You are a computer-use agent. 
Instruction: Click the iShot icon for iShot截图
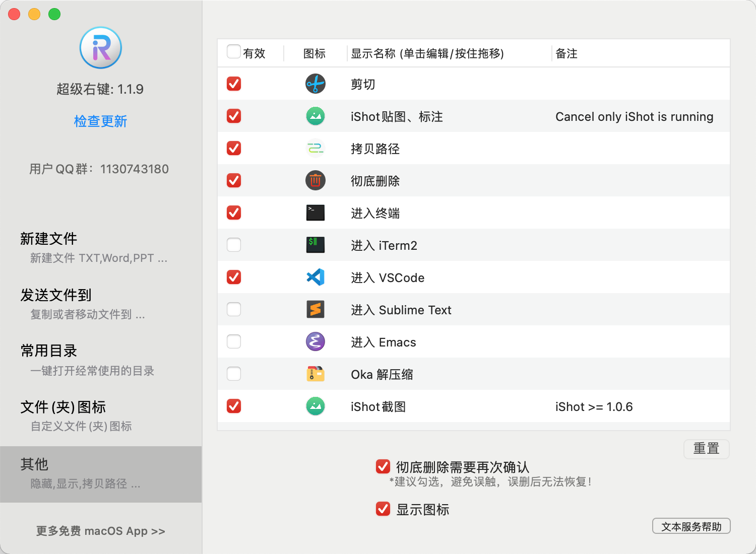pyautogui.click(x=316, y=406)
